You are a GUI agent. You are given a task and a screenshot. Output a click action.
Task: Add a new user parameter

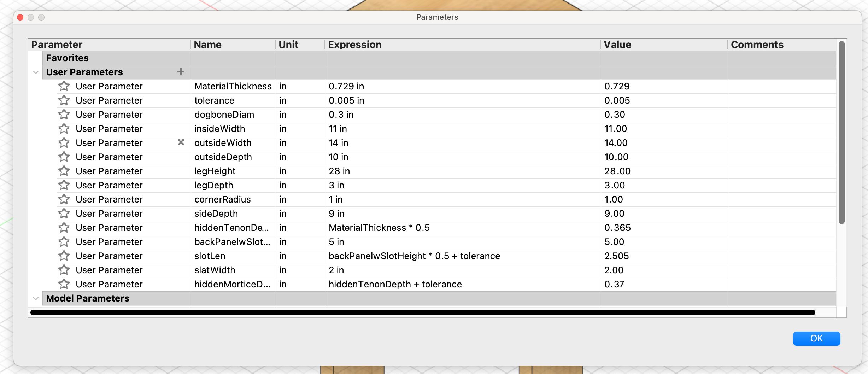pyautogui.click(x=181, y=72)
